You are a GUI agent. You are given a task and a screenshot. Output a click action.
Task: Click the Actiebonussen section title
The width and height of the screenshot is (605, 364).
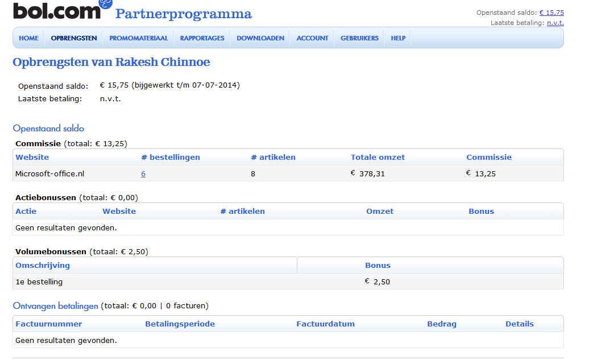pos(45,197)
